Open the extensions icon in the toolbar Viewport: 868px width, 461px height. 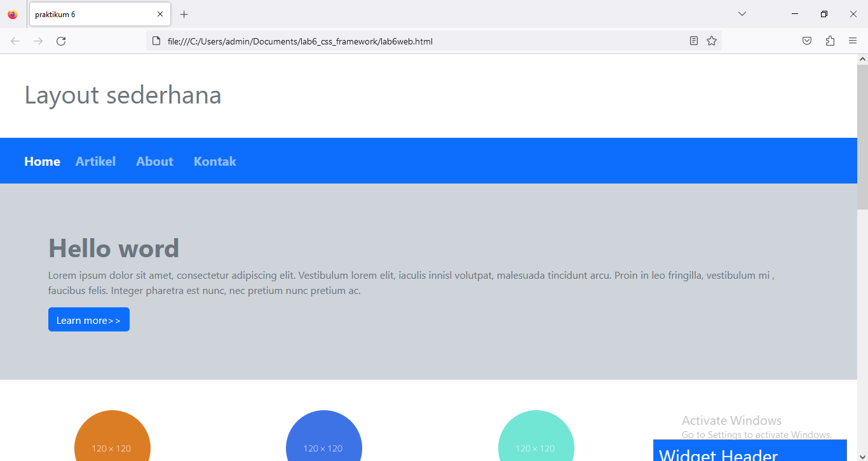pyautogui.click(x=830, y=41)
